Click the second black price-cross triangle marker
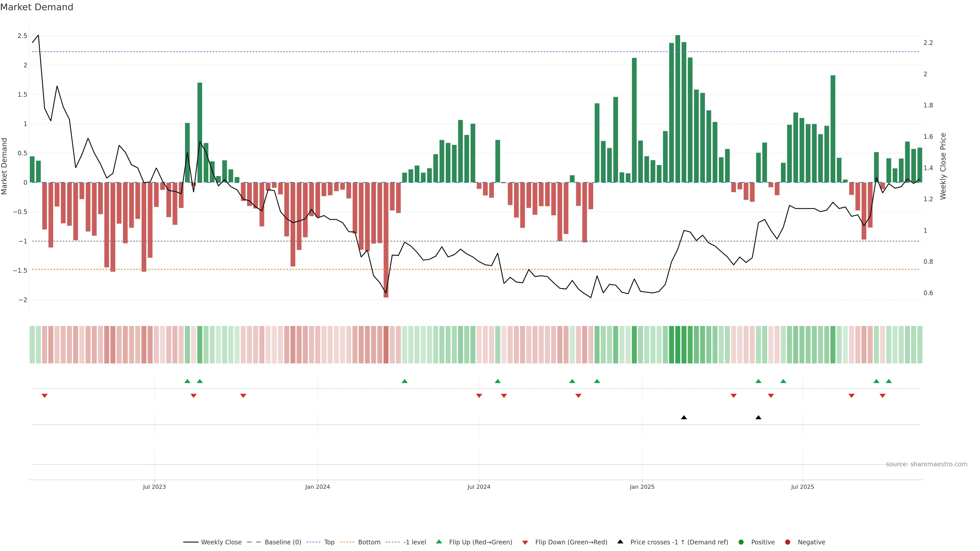980x551 pixels. (x=758, y=418)
